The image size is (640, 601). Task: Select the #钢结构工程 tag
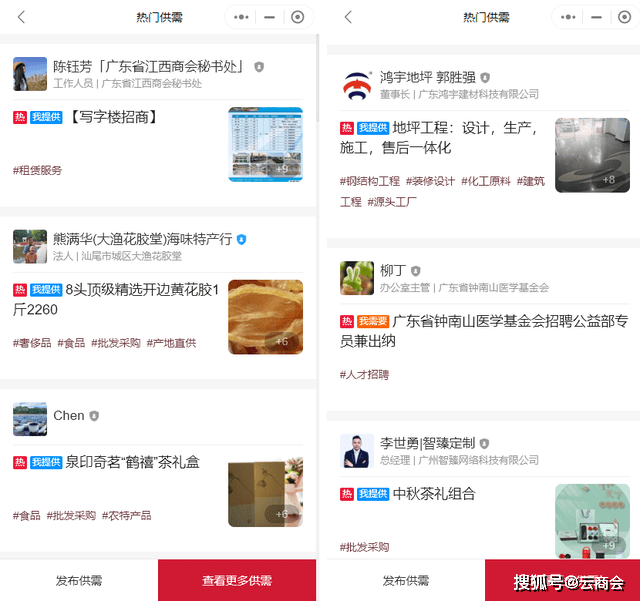(369, 181)
